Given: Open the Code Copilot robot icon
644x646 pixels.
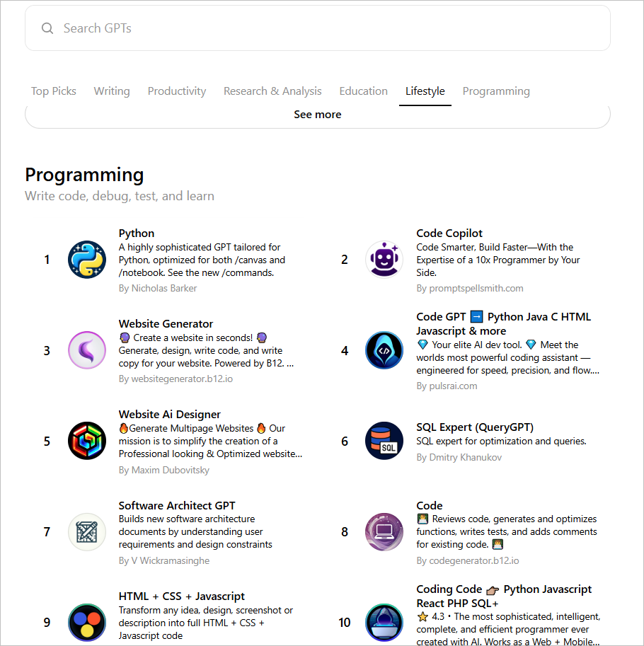Looking at the screenshot, I should [384, 260].
